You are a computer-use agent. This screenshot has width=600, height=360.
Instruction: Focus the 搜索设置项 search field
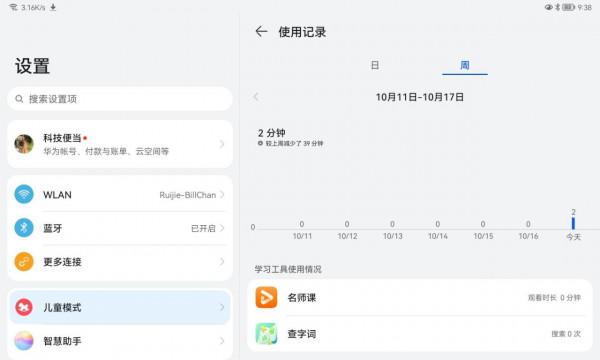click(x=120, y=99)
